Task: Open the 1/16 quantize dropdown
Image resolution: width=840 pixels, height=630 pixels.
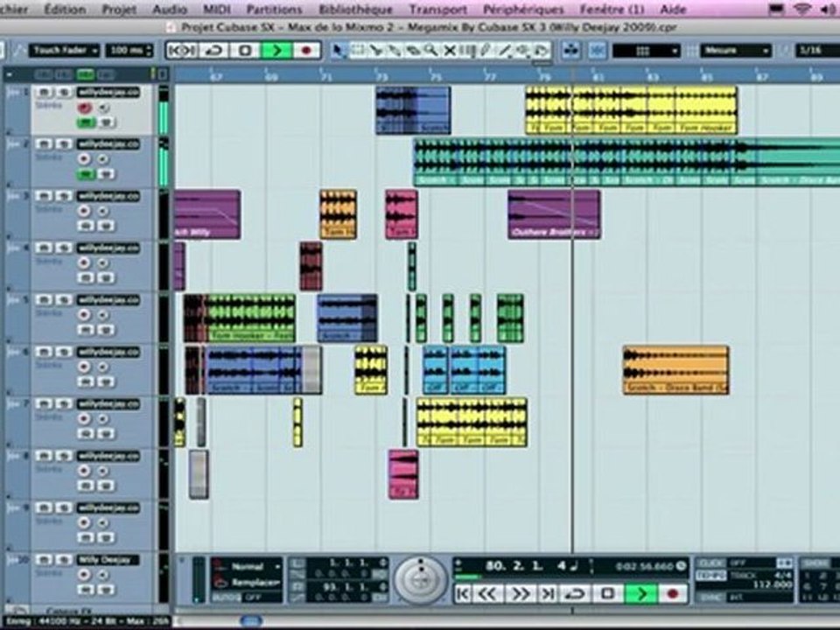Action: pyautogui.click(x=817, y=51)
